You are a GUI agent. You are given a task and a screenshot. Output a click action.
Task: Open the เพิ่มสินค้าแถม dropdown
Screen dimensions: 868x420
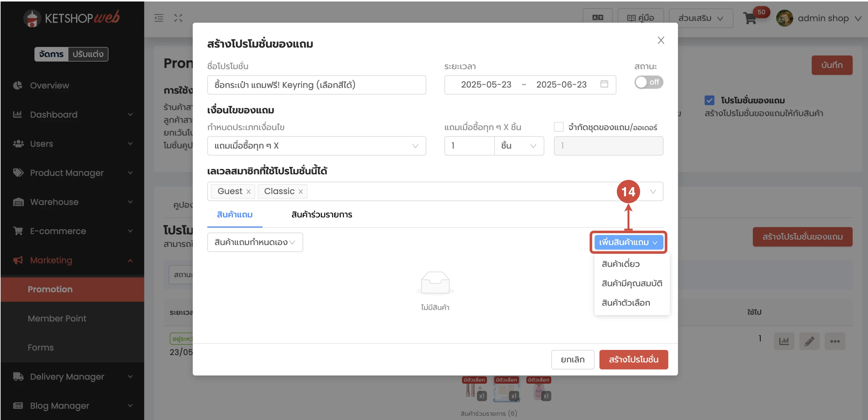coord(628,242)
